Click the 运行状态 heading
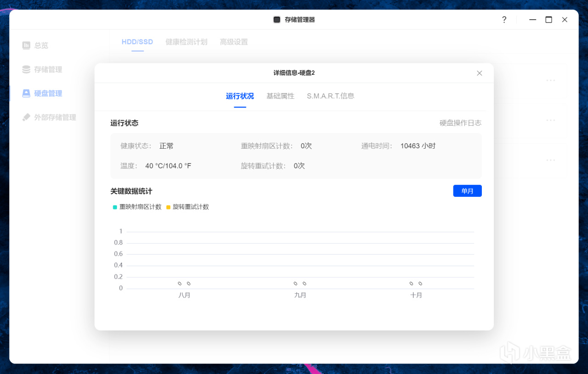 pos(124,123)
